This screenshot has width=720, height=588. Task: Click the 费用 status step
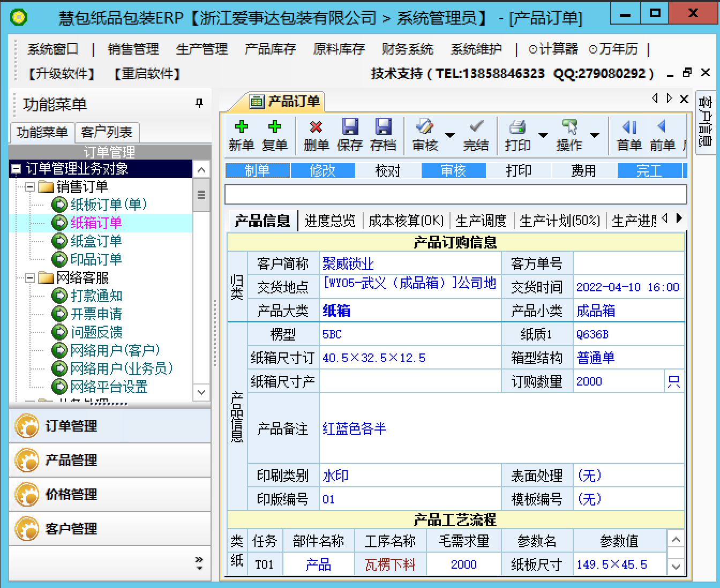tap(584, 171)
